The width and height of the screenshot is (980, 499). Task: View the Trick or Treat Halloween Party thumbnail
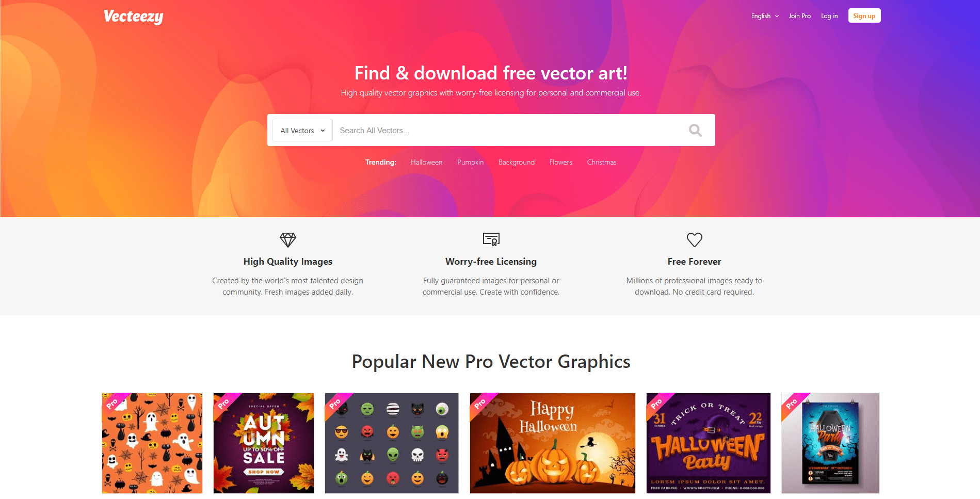(x=709, y=443)
